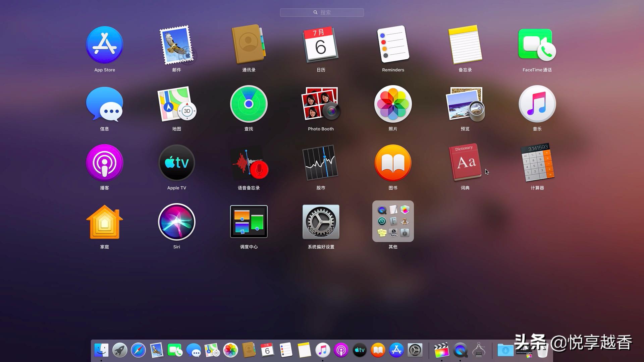Image resolution: width=644 pixels, height=362 pixels.
Task: Launch QuickTime Player from the Dock
Action: click(461, 350)
